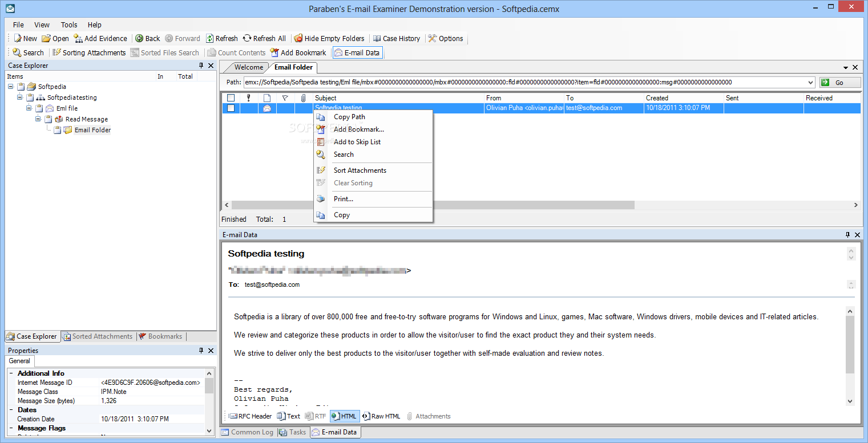Click the envelope icon in message row
The height and width of the screenshot is (443, 868).
pos(267,108)
